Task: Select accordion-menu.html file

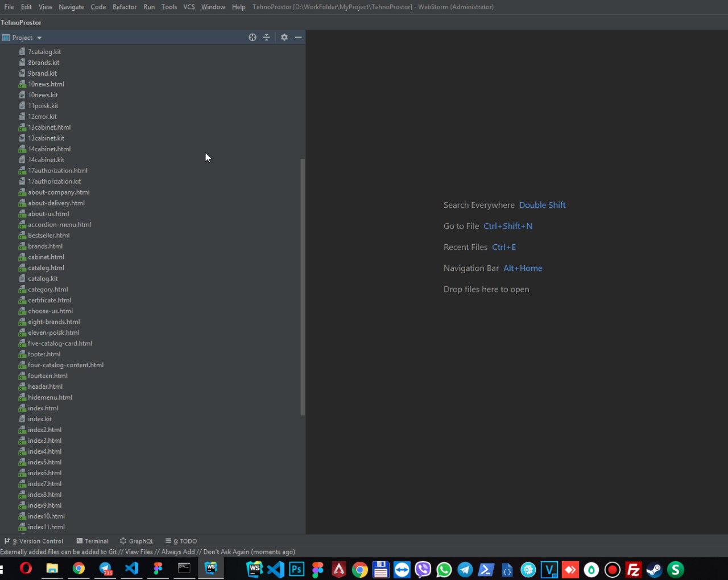Action: click(60, 225)
